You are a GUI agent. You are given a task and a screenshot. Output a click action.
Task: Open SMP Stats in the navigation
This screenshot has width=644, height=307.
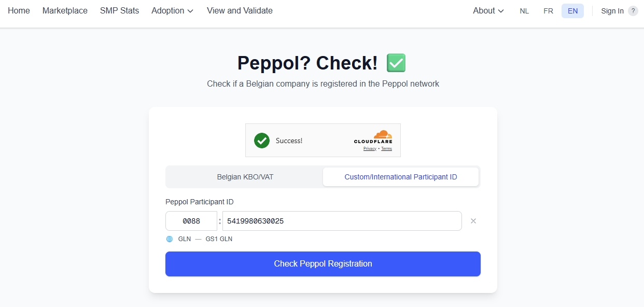click(119, 11)
